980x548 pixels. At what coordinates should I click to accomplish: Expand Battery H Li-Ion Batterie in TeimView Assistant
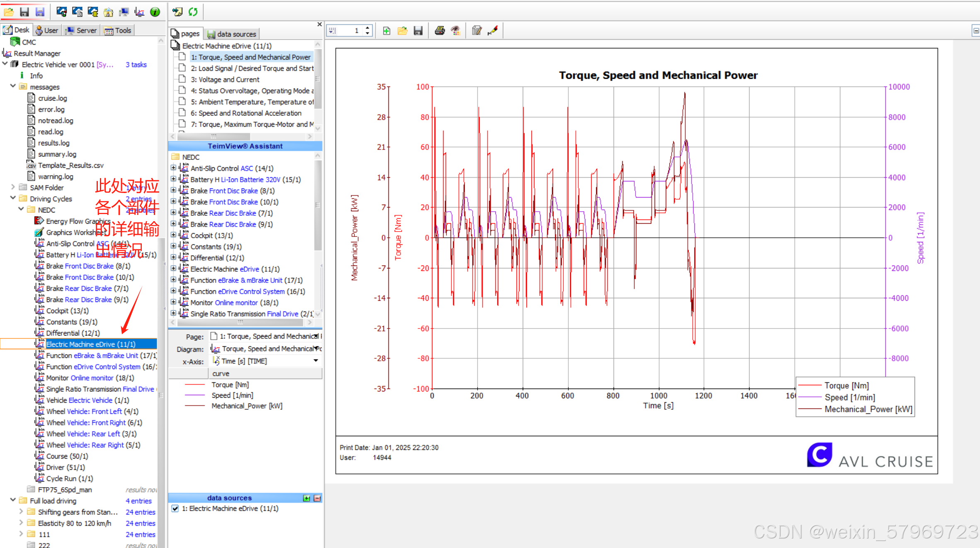point(173,179)
